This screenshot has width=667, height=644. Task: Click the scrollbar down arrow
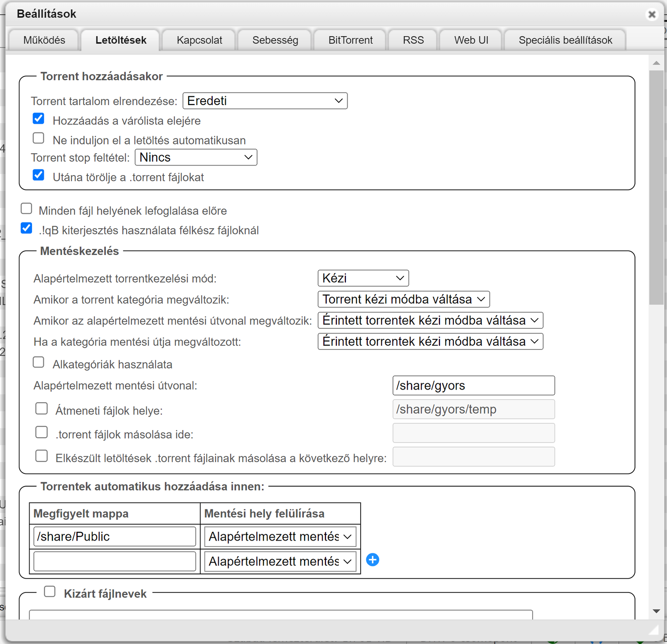(x=656, y=611)
